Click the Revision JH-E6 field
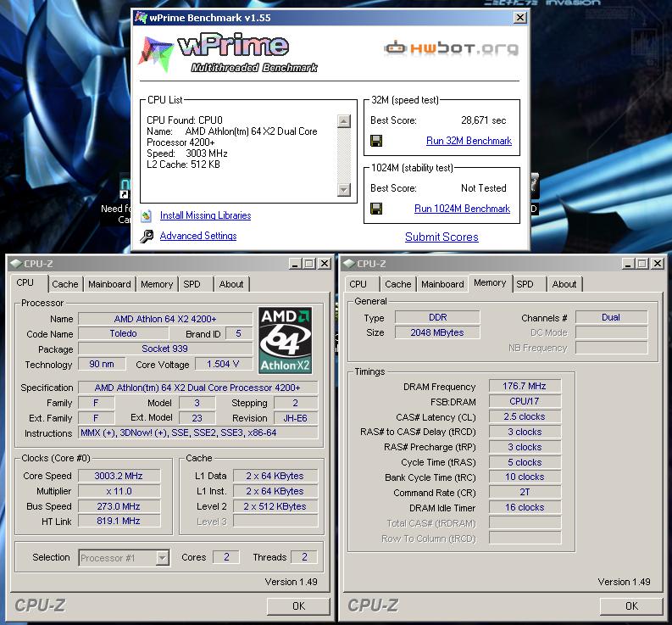The width and height of the screenshot is (672, 625). (296, 418)
